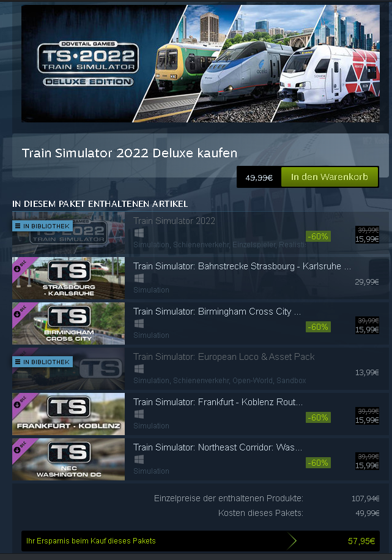The image size is (392, 560).
Task: Open the Birmingham Cross City thumbnail
Action: tap(68, 324)
